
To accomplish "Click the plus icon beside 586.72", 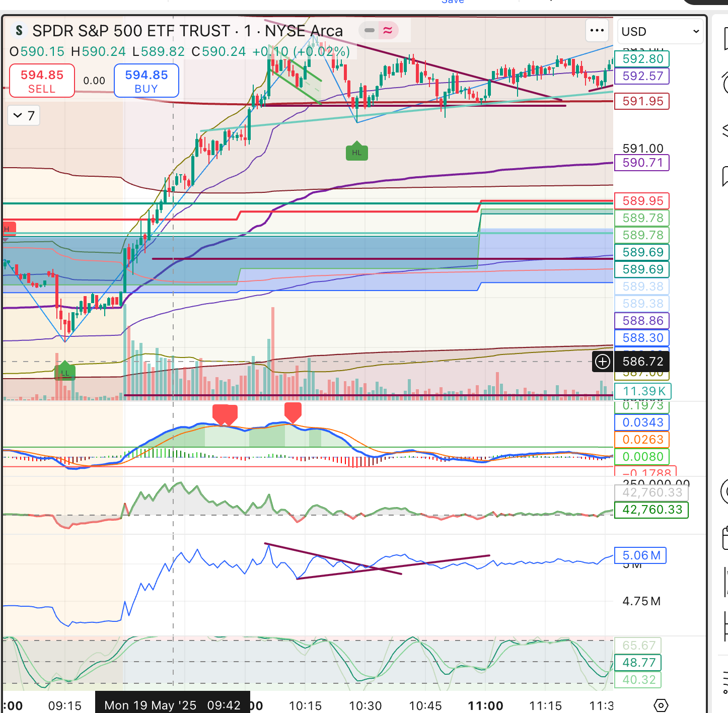I will (603, 362).
